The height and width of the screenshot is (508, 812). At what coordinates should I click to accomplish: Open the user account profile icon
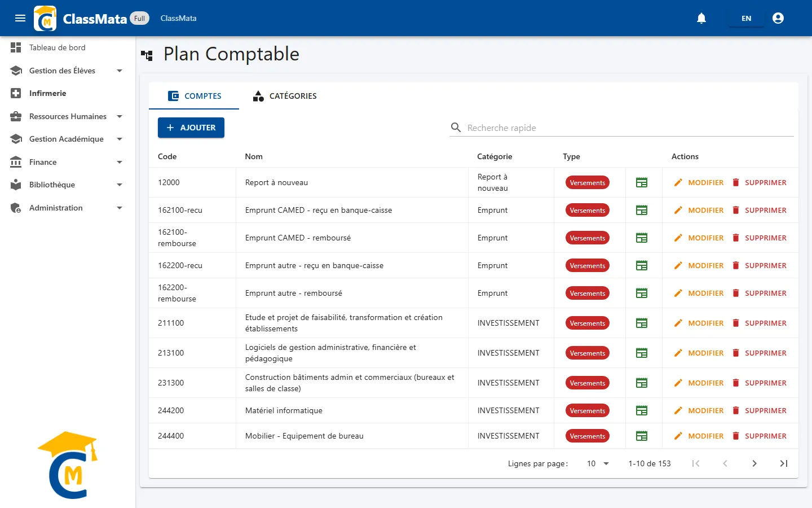tap(778, 18)
